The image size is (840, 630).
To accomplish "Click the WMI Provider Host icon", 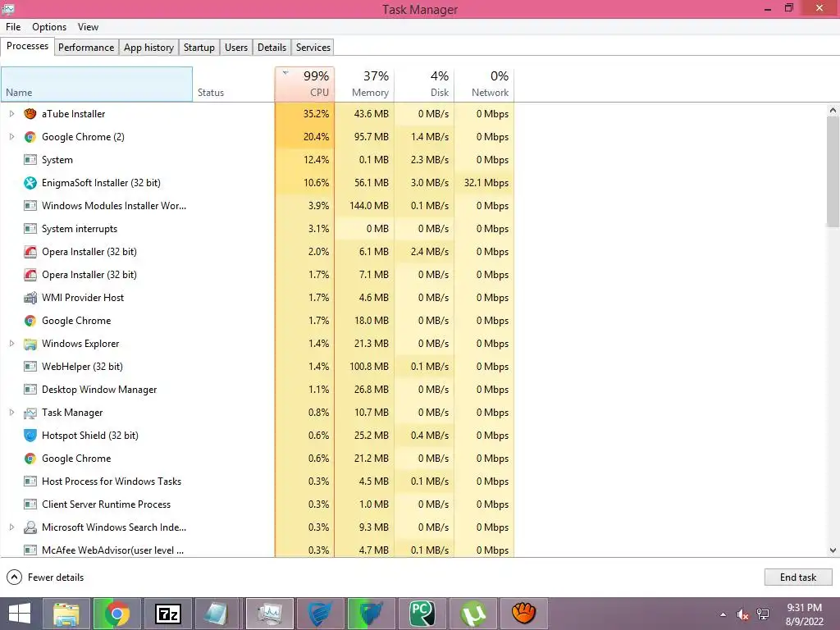I will coord(30,298).
